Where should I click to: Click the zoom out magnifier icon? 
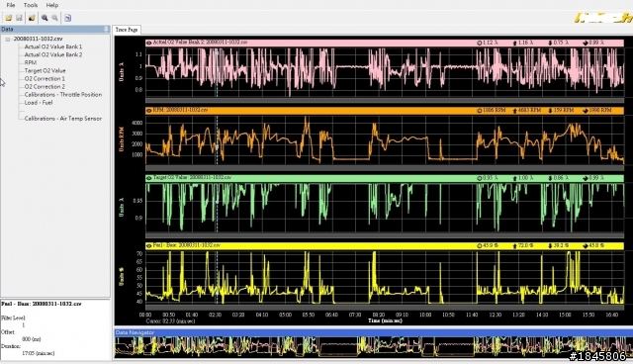click(x=55, y=18)
